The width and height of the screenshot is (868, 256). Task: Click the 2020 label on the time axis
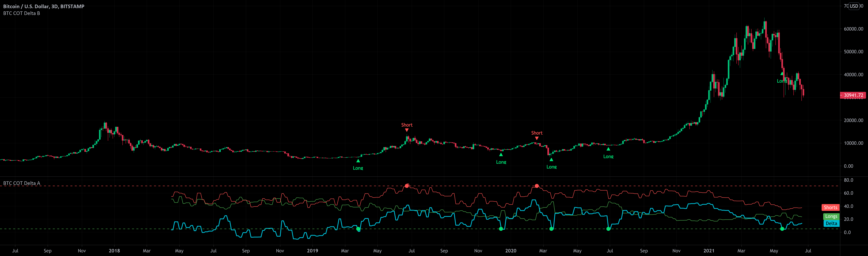coord(510,251)
